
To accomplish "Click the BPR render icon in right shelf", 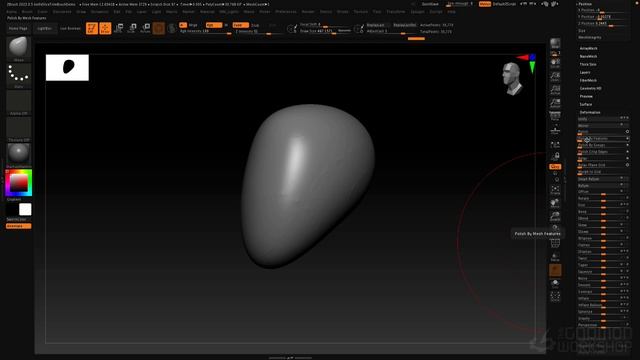I will click(x=555, y=44).
